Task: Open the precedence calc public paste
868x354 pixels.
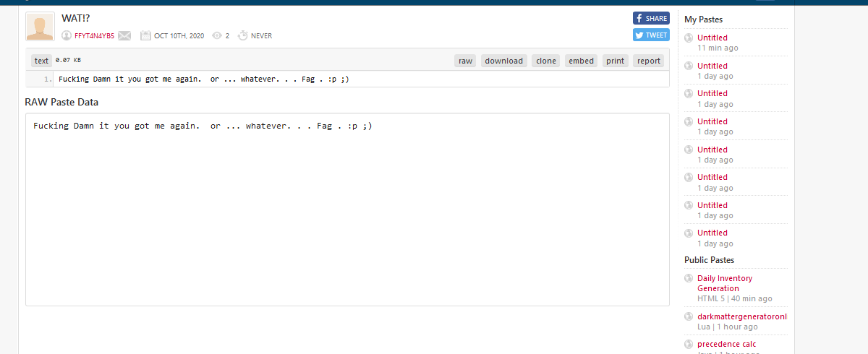Action: click(727, 344)
